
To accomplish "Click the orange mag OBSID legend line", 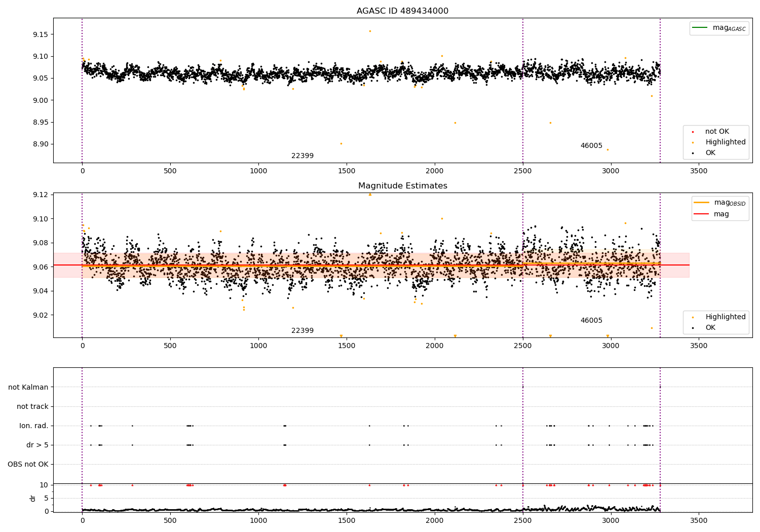I will click(x=702, y=203).
